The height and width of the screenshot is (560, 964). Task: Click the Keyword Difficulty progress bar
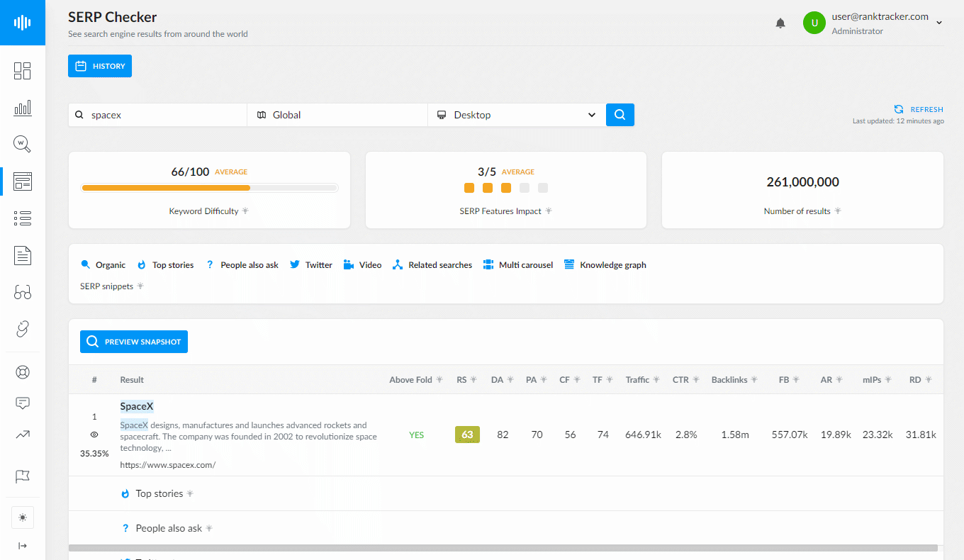(x=210, y=188)
